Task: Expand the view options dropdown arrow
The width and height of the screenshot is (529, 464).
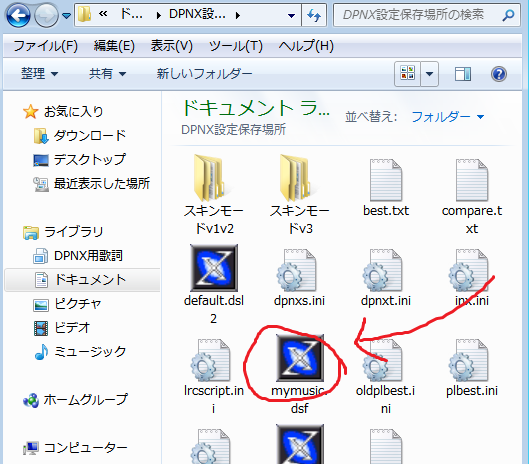Action: click(x=429, y=74)
